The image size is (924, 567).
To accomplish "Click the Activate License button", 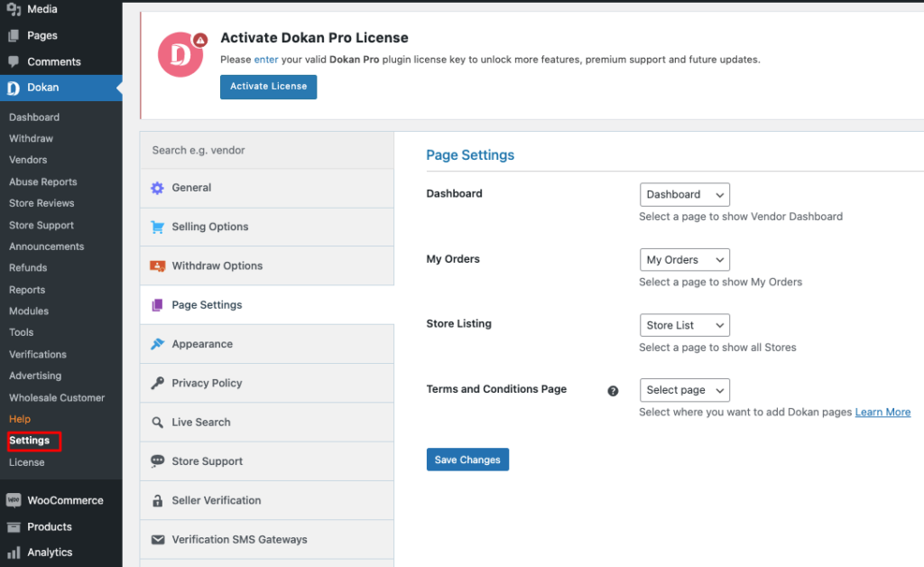I will (269, 87).
